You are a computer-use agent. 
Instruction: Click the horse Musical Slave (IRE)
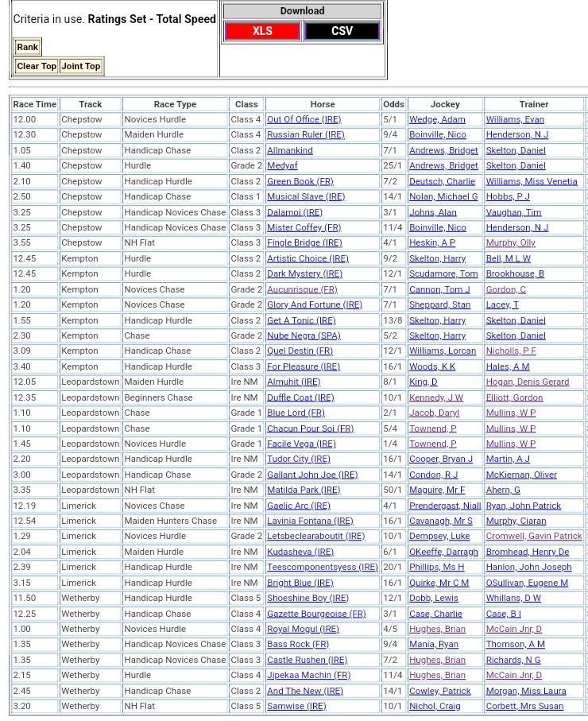(x=305, y=196)
